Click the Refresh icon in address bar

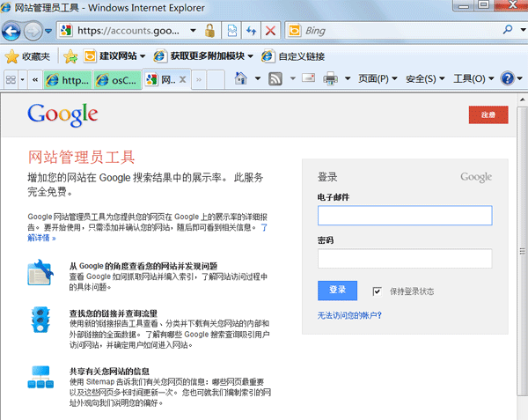[251, 31]
